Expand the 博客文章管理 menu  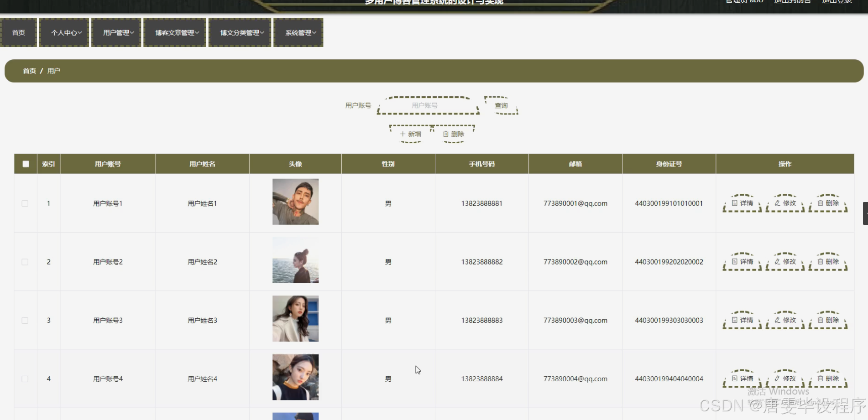(x=175, y=32)
